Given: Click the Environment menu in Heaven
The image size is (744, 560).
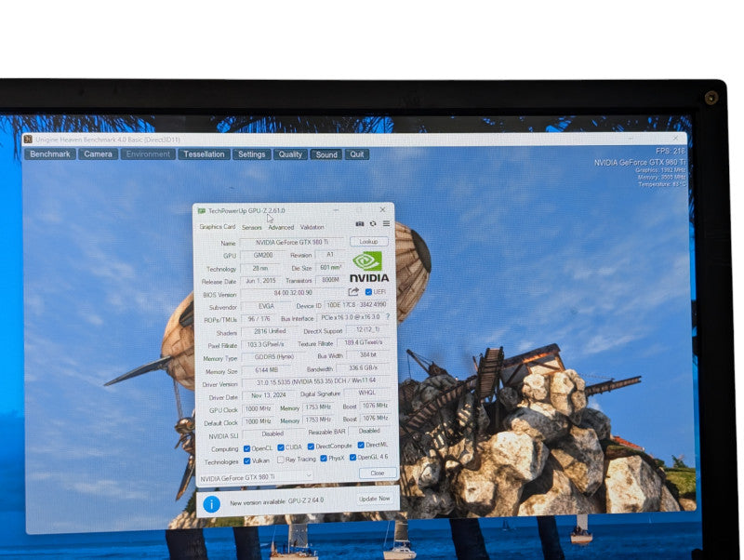Looking at the screenshot, I should (x=148, y=154).
